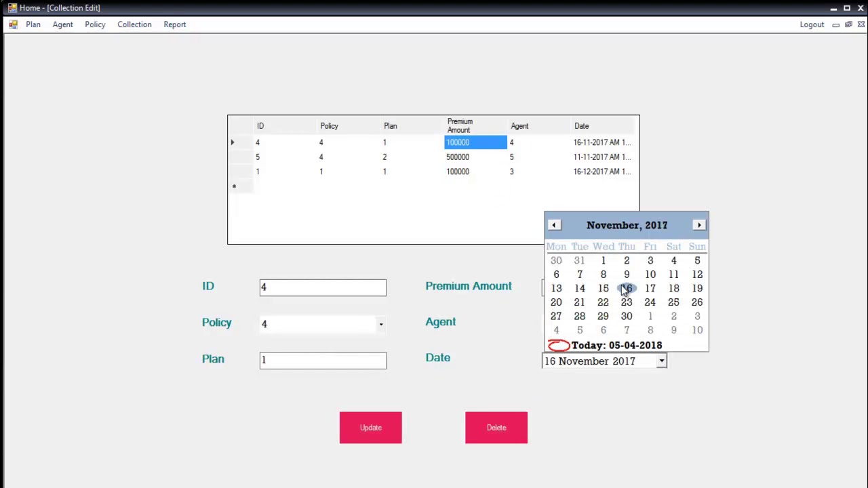Click the ID text field
The height and width of the screenshot is (488, 868).
(x=323, y=288)
